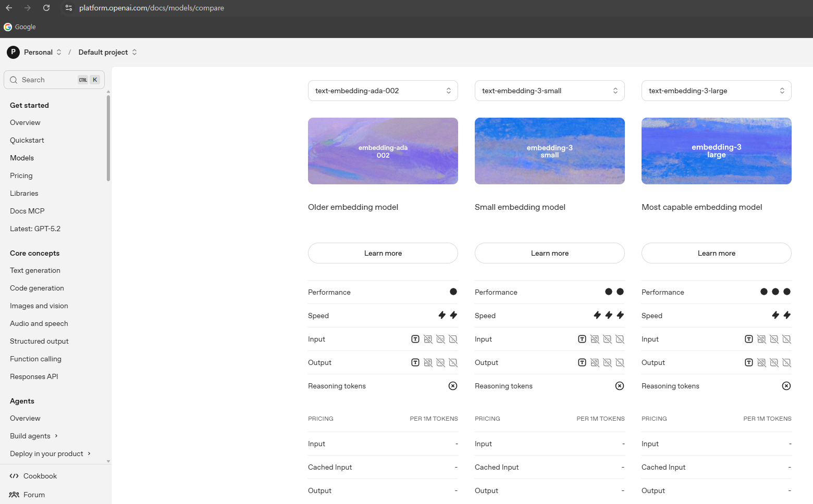The image size is (813, 504).
Task: Open Code generation guide
Action: pyautogui.click(x=37, y=288)
